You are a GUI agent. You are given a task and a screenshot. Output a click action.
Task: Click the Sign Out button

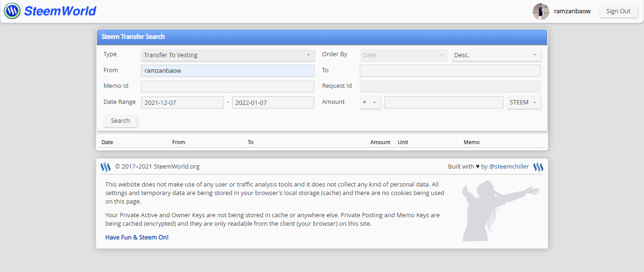pos(618,11)
